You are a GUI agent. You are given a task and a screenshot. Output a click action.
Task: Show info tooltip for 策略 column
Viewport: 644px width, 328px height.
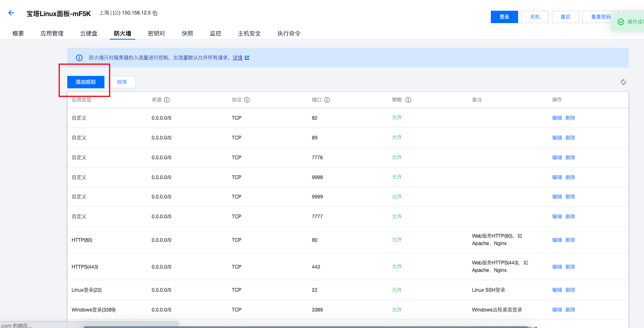(x=408, y=100)
